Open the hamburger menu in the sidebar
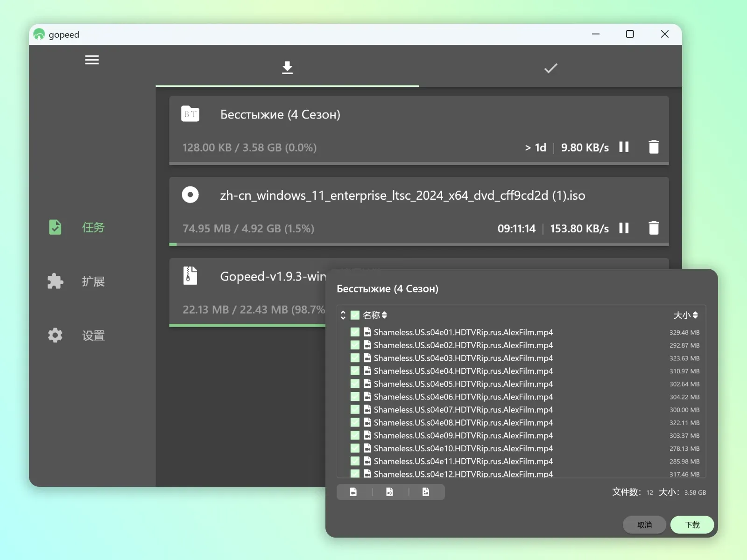The height and width of the screenshot is (560, 747). (92, 60)
